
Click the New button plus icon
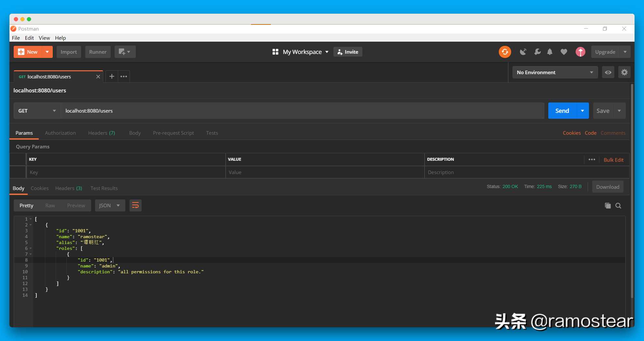coord(21,52)
